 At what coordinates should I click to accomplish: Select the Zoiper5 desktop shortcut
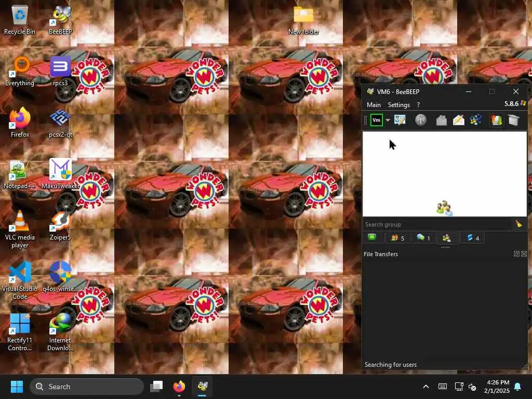point(60,225)
